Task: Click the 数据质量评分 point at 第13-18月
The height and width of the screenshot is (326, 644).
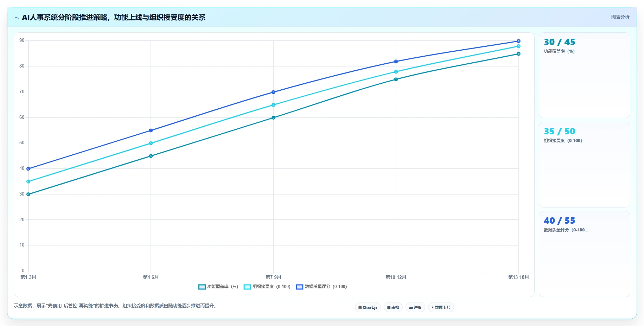Action: coord(518,41)
